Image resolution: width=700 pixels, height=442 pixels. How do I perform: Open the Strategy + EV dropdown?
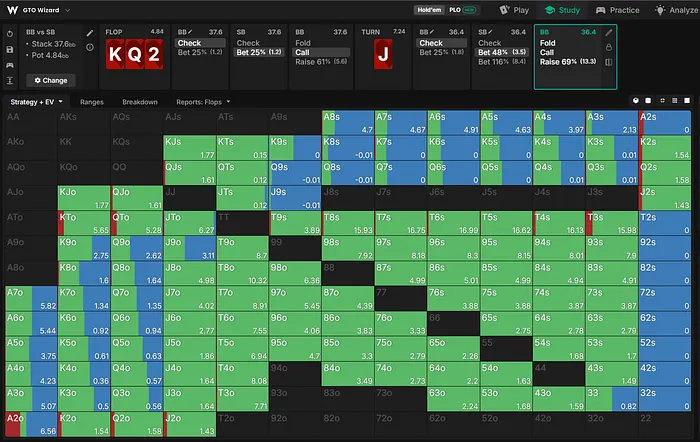point(37,102)
